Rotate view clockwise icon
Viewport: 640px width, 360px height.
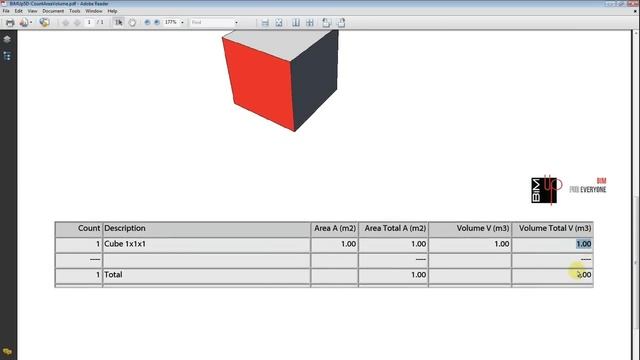[341, 23]
